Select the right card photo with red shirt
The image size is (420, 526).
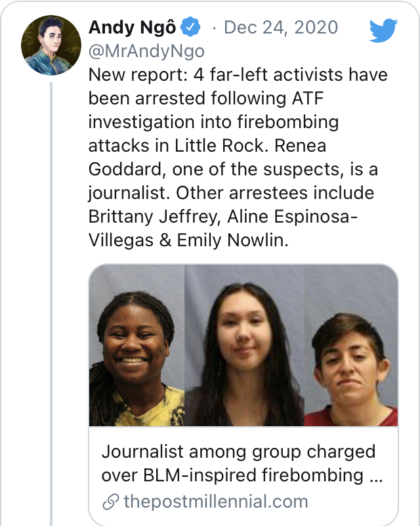coord(351,345)
